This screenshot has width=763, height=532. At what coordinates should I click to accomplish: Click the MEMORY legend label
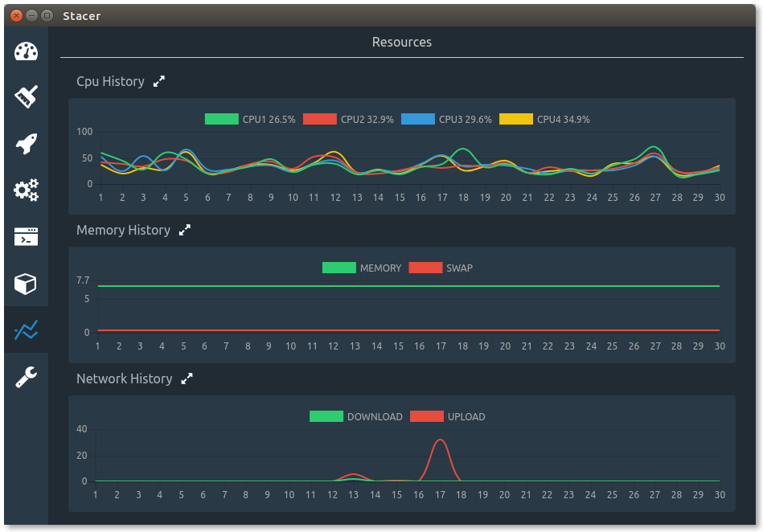(x=381, y=268)
